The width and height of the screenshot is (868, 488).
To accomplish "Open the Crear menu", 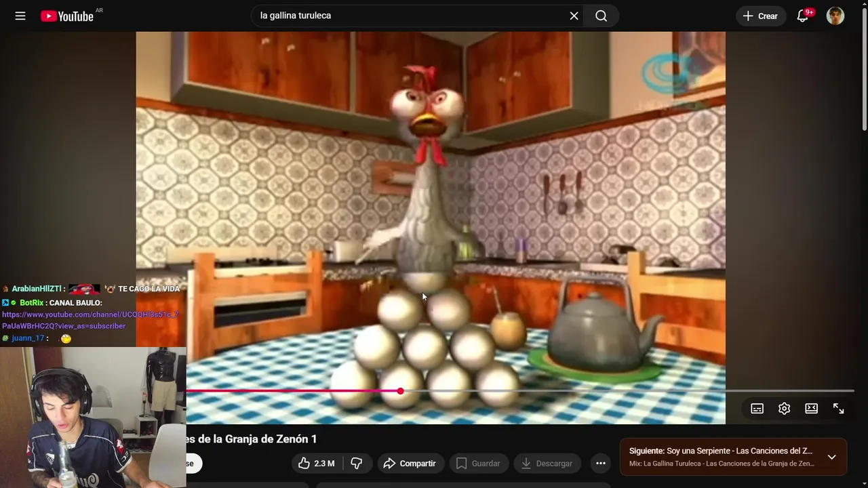I will pyautogui.click(x=760, y=16).
